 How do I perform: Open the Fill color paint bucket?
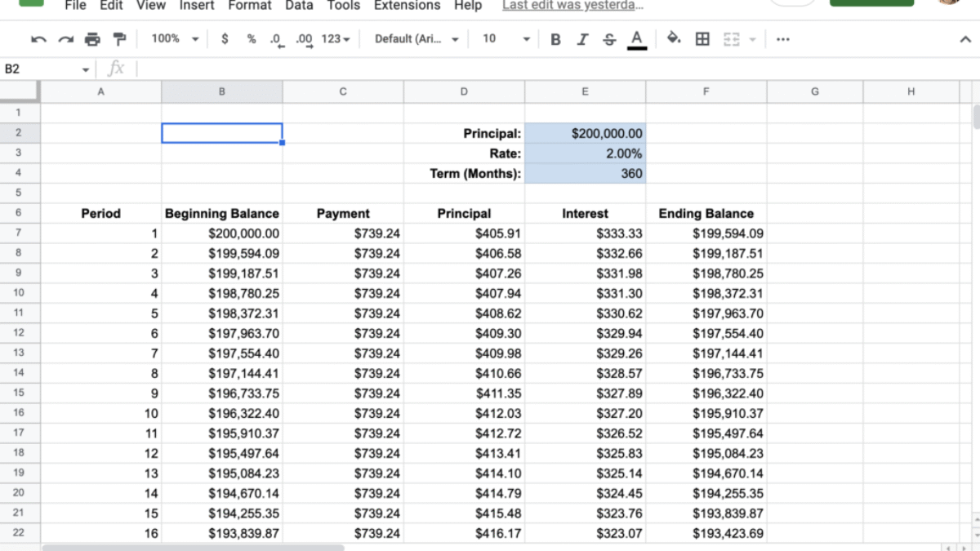[x=674, y=39]
